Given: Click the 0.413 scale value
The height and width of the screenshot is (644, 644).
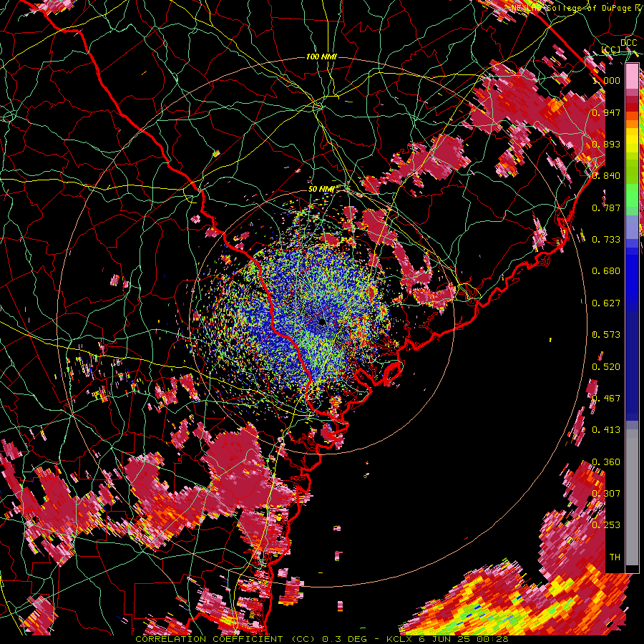Looking at the screenshot, I should 606,430.
